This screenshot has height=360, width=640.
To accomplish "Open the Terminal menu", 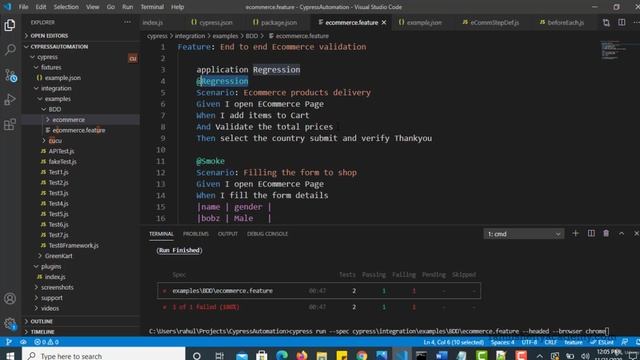I will click(152, 7).
